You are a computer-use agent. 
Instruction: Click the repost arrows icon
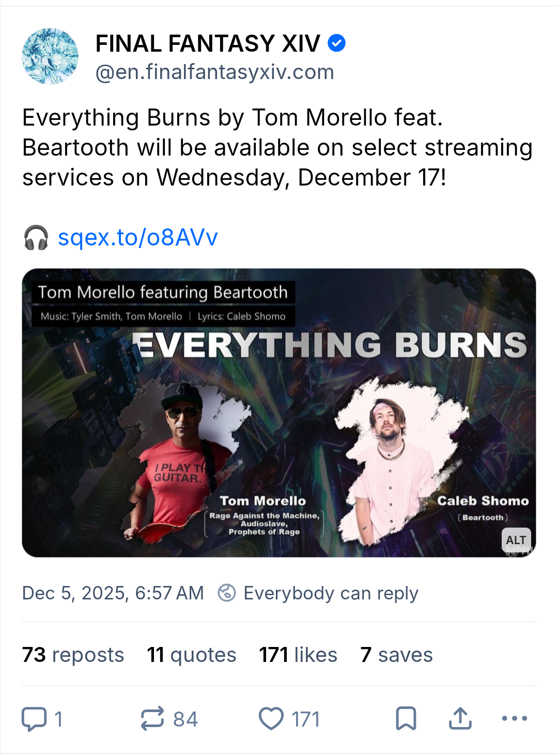click(152, 719)
